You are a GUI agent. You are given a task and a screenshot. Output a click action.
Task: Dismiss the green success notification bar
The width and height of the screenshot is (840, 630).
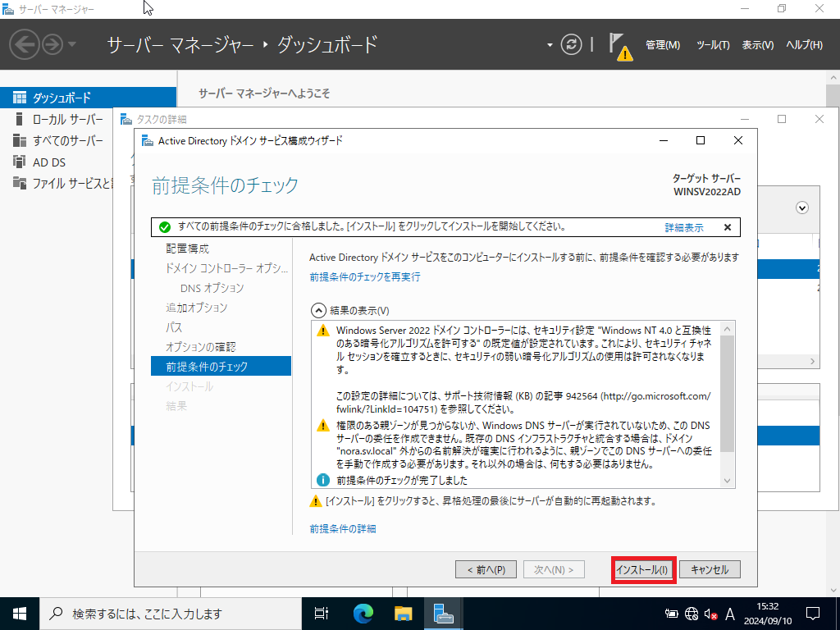click(x=728, y=228)
